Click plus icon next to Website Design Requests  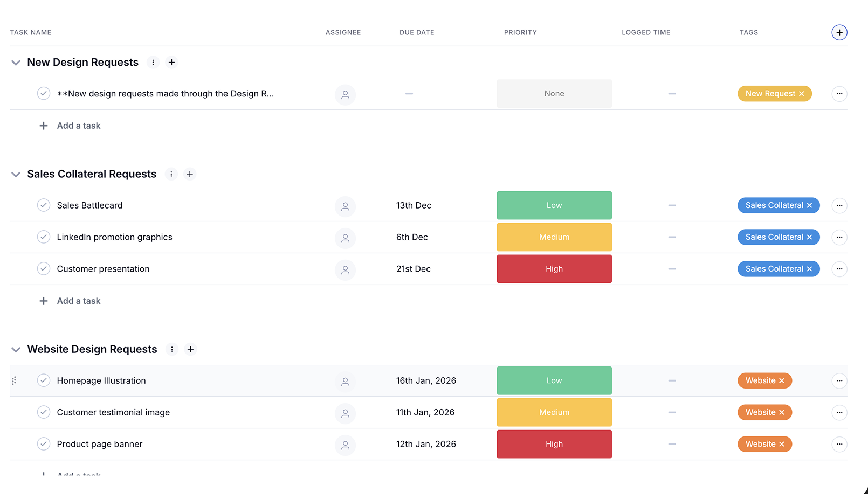click(190, 349)
